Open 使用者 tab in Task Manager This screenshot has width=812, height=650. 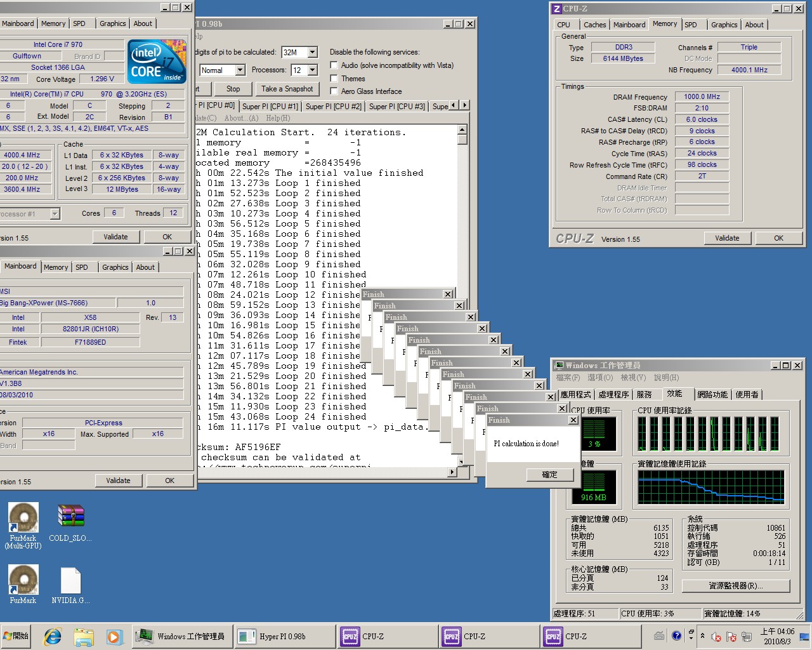click(747, 395)
